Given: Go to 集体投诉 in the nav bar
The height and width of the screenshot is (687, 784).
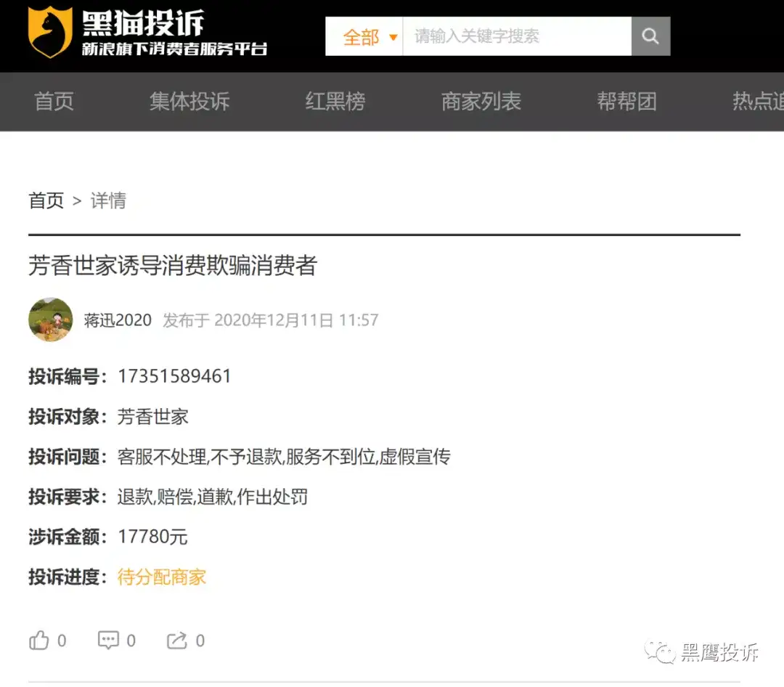Looking at the screenshot, I should point(189,102).
